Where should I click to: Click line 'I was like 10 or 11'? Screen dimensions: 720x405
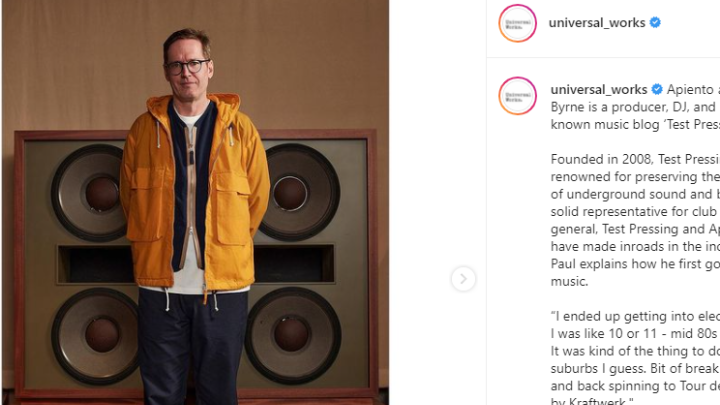tap(635, 334)
